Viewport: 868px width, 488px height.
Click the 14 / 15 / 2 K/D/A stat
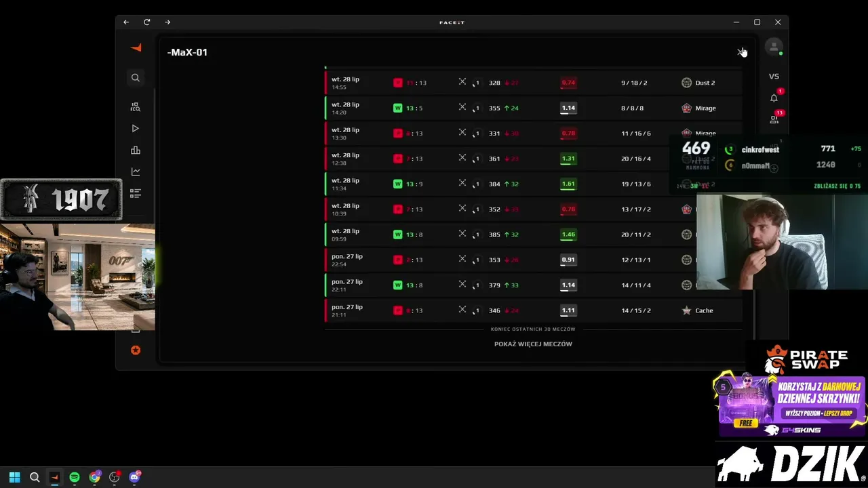[636, 310]
